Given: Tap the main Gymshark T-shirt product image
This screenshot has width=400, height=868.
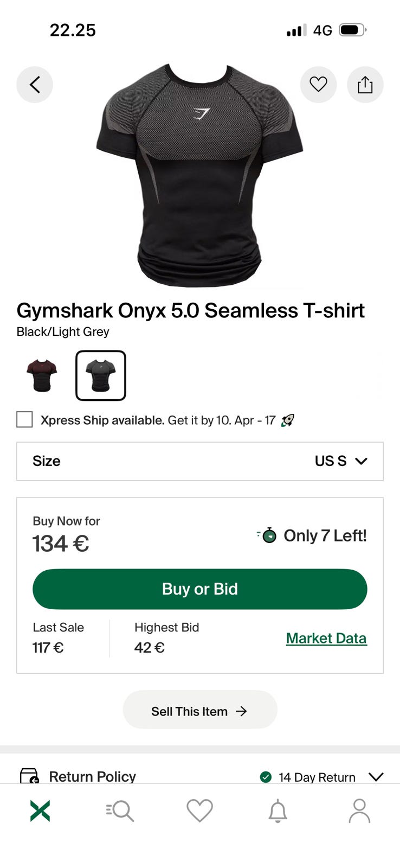Looking at the screenshot, I should pos(199,174).
